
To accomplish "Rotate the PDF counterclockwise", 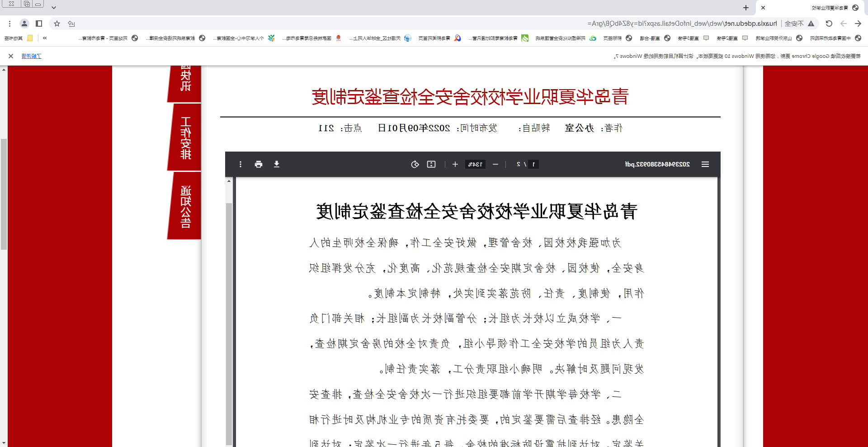I will pyautogui.click(x=415, y=164).
